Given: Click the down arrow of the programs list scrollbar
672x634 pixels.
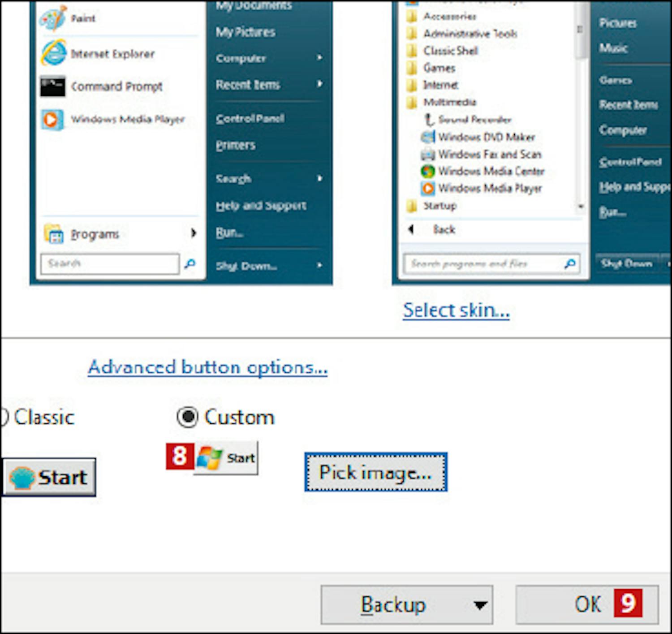Looking at the screenshot, I should (581, 207).
